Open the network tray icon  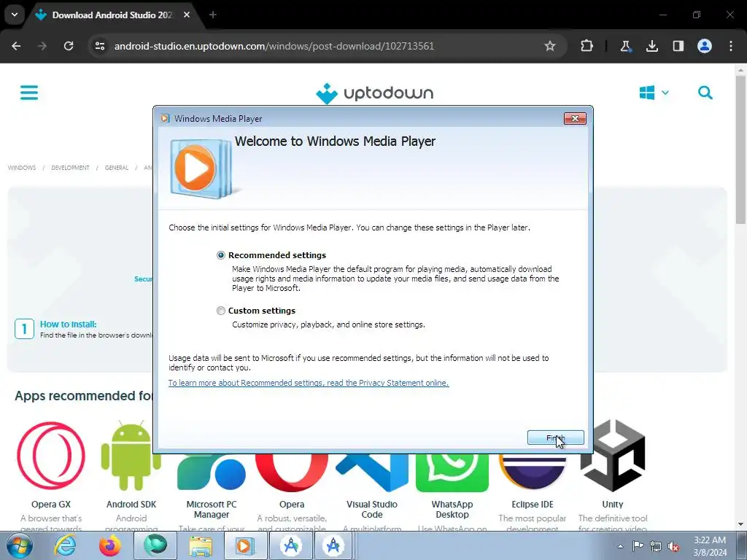[x=656, y=546]
